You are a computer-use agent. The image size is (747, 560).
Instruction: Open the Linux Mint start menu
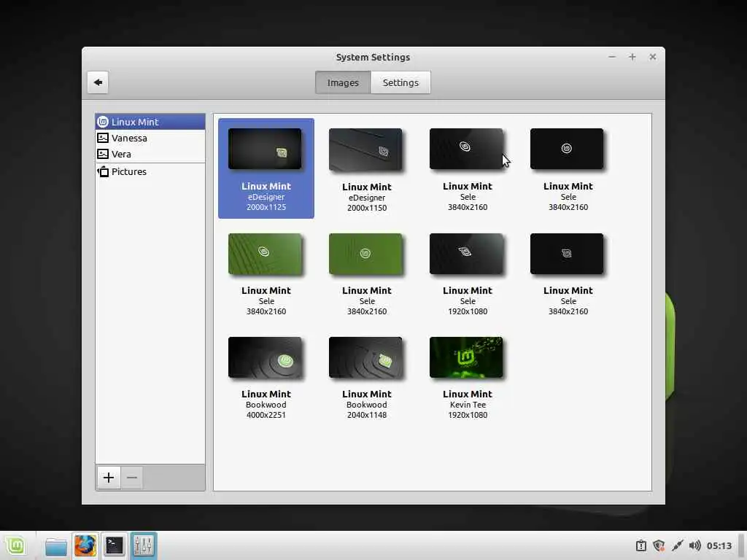click(15, 545)
